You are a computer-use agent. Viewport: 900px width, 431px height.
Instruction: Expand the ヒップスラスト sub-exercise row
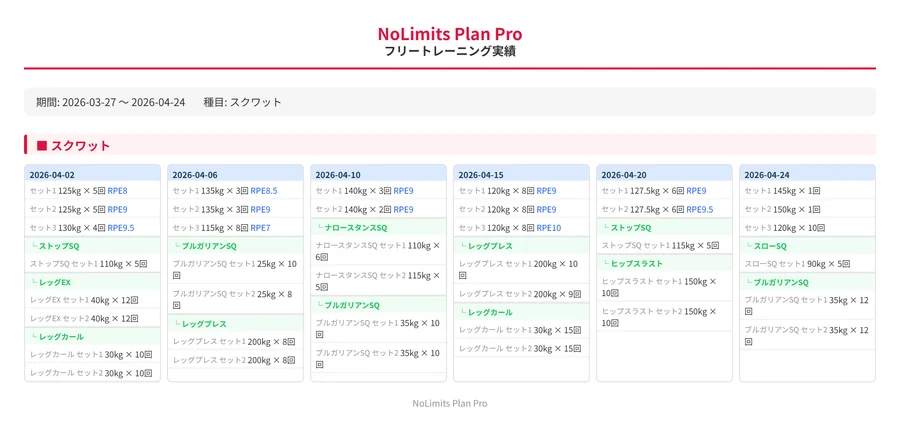[x=664, y=264]
